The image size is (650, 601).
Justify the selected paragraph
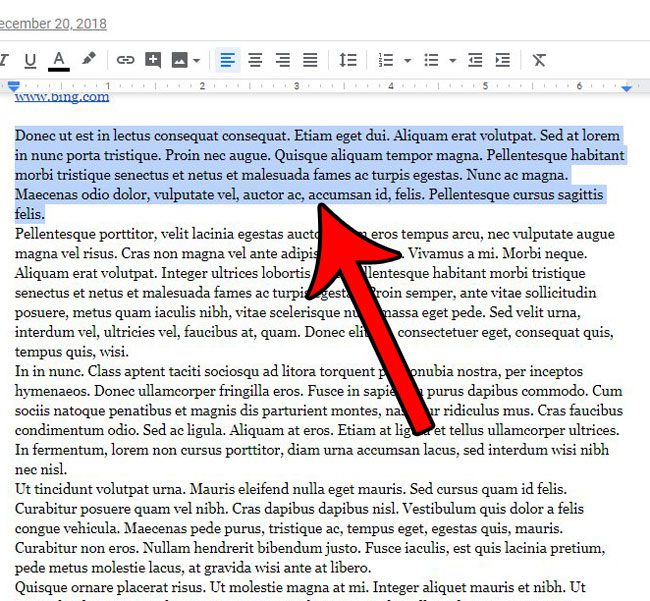310,60
